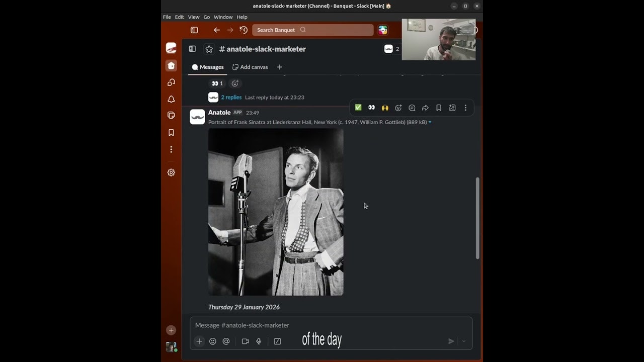Mention someone with @ icon
644x362 pixels.
[x=226, y=341]
